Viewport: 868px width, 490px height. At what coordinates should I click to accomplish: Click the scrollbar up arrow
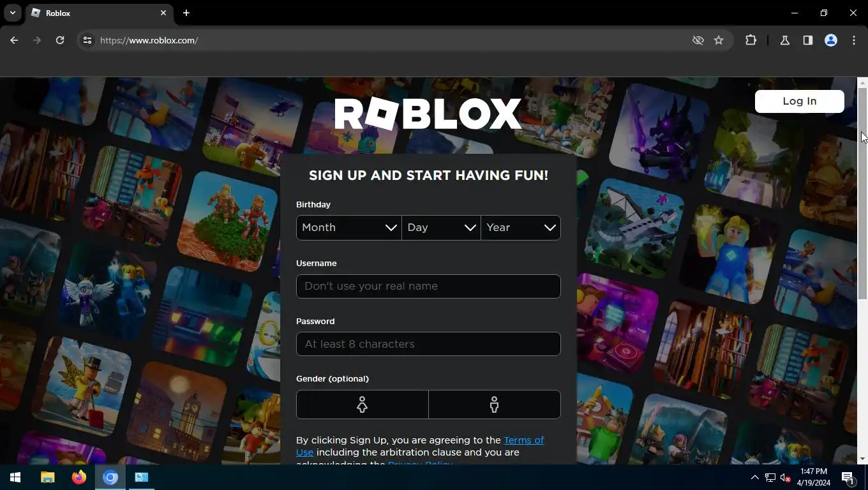pos(863,82)
